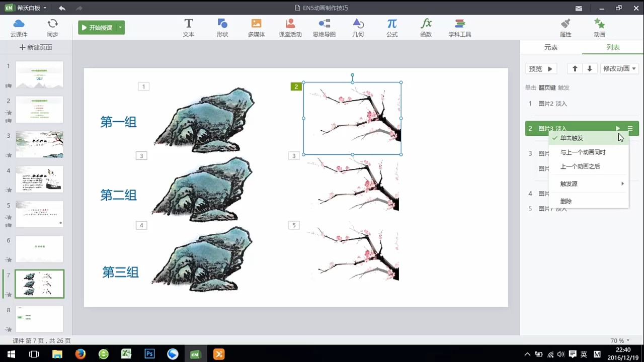Open the 函数 function tool
The width and height of the screenshot is (644, 362).
coord(426,28)
